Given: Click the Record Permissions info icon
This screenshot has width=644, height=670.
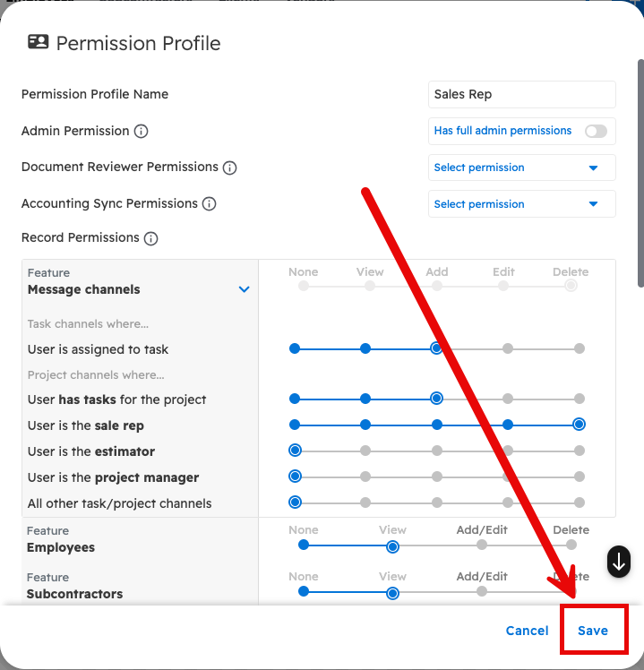Looking at the screenshot, I should click(151, 238).
